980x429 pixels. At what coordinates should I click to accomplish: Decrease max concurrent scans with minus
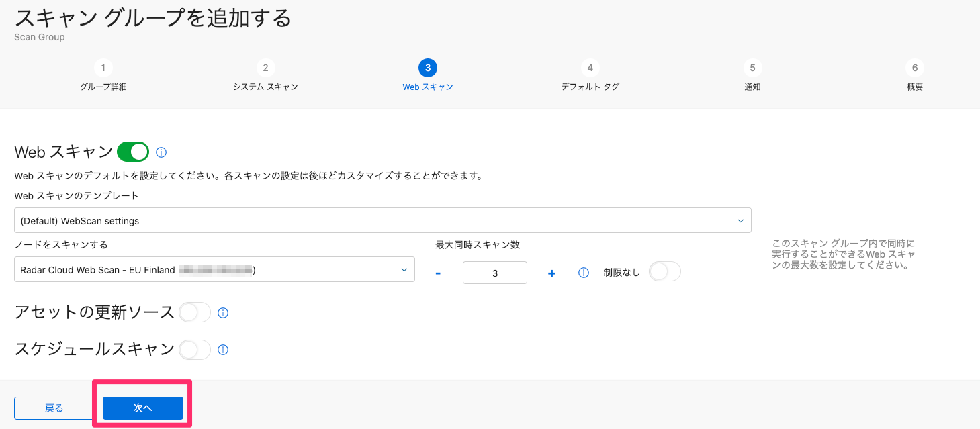438,273
